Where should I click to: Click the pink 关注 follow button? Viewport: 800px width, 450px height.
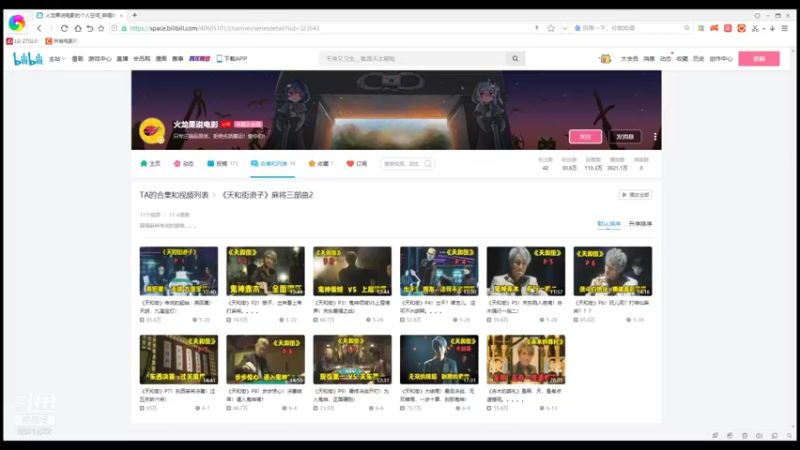coord(585,137)
